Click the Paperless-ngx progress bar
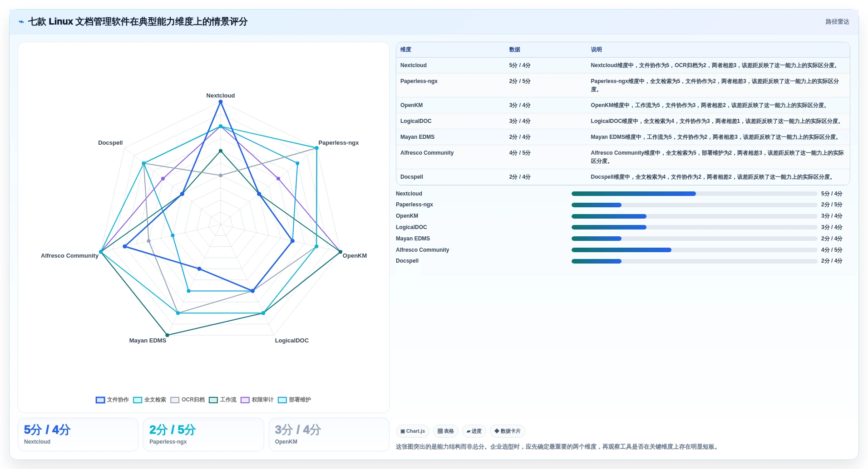The height and width of the screenshot is (469, 868). pos(694,205)
